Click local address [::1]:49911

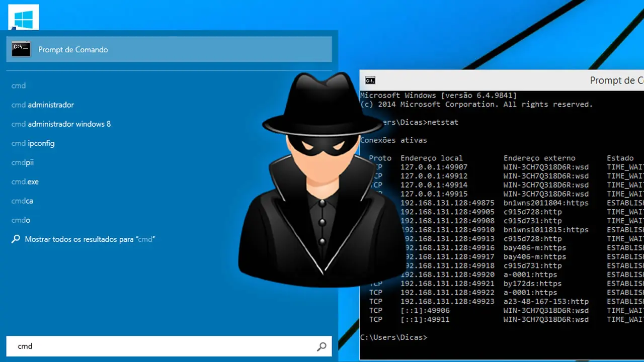pyautogui.click(x=425, y=320)
